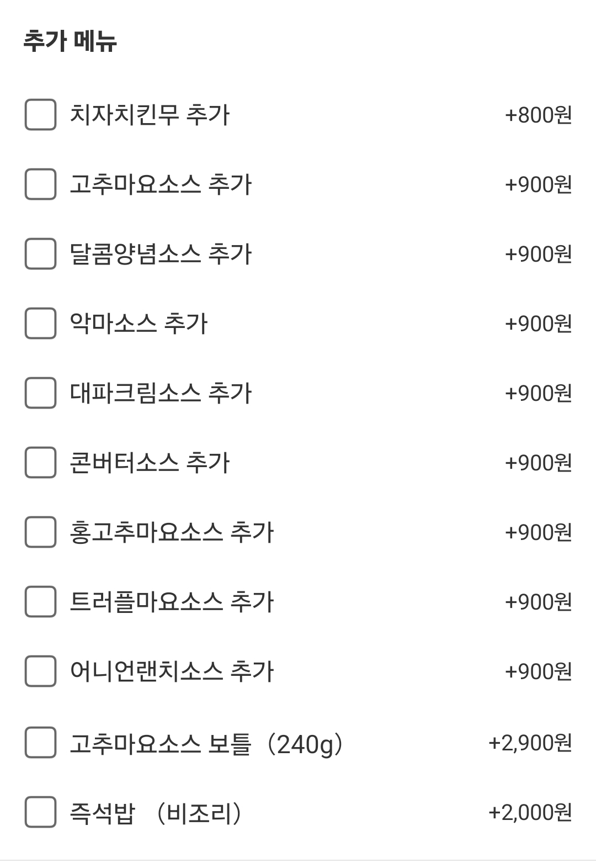Toggle the 즉석밥 (비조리) checkbox

click(40, 812)
